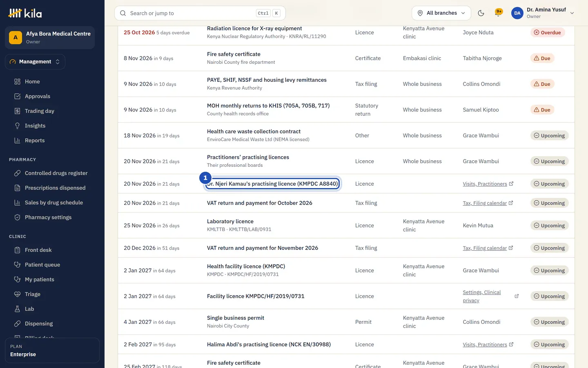Viewport: 588px width, 368px height.
Task: Click Sales by drug schedule icon
Action: pos(17,202)
